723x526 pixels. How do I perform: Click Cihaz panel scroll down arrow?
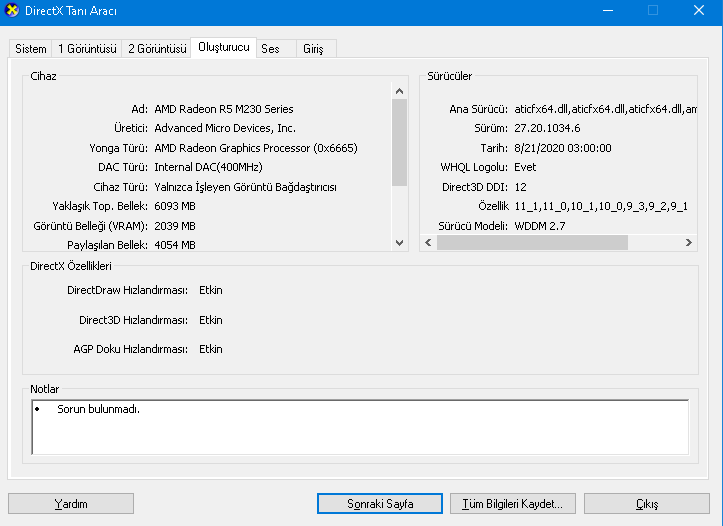399,242
